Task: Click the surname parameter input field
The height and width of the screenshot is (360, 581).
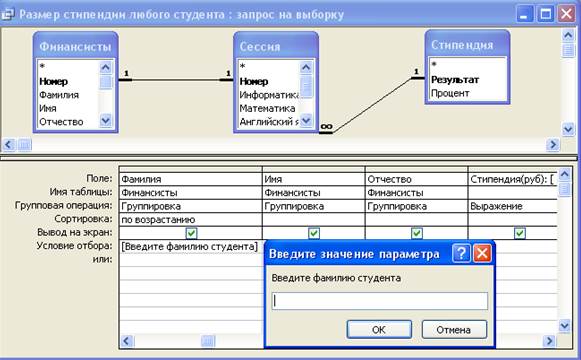Action: pyautogui.click(x=380, y=301)
